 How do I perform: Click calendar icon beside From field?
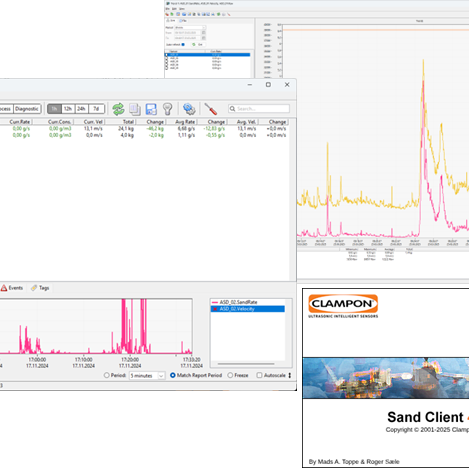(x=204, y=33)
